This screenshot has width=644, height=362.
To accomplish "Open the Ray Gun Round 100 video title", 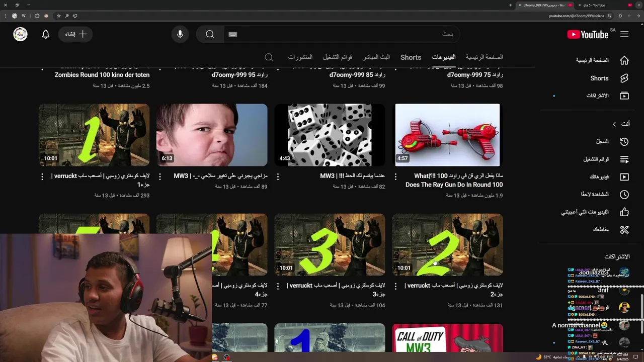I will [x=454, y=180].
